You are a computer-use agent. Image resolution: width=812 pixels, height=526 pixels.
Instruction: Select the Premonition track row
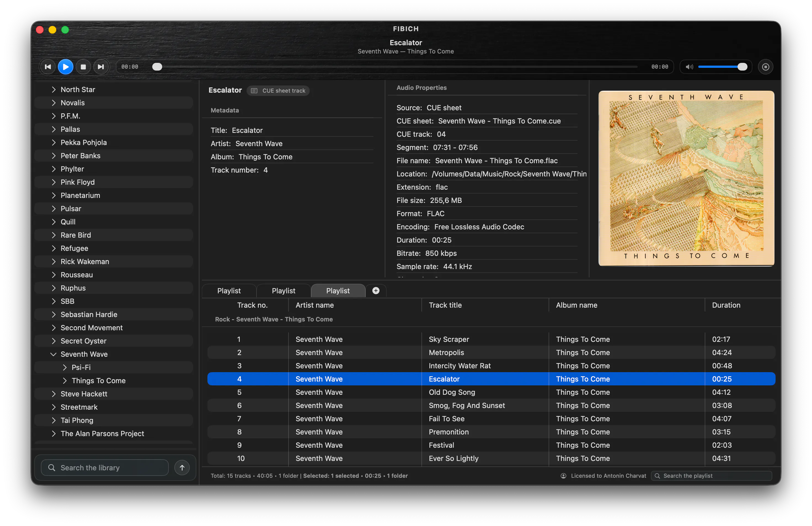coord(491,432)
